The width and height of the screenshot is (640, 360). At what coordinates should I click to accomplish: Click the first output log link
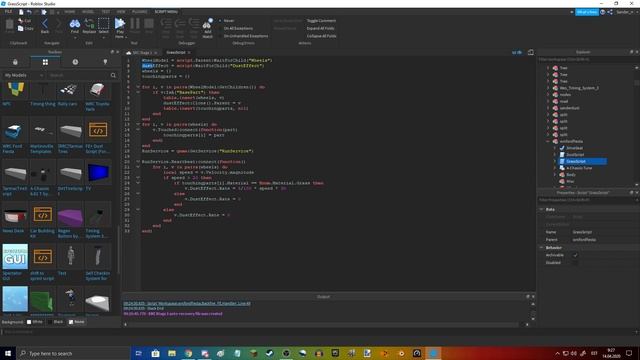tap(187, 303)
